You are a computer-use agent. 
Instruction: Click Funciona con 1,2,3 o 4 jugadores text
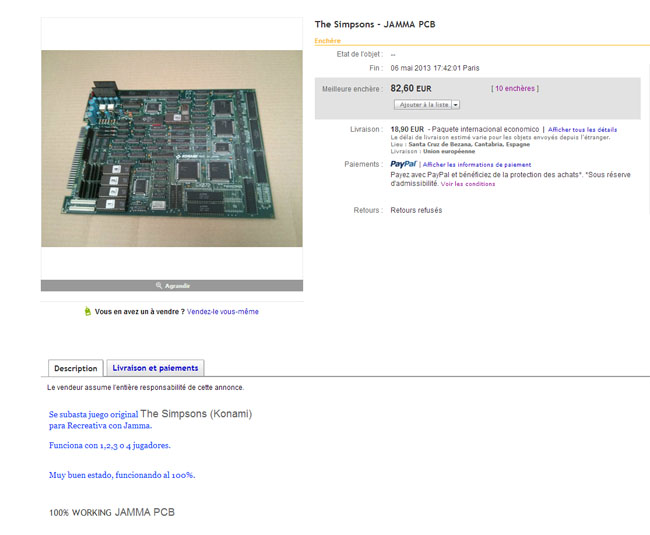(x=110, y=445)
